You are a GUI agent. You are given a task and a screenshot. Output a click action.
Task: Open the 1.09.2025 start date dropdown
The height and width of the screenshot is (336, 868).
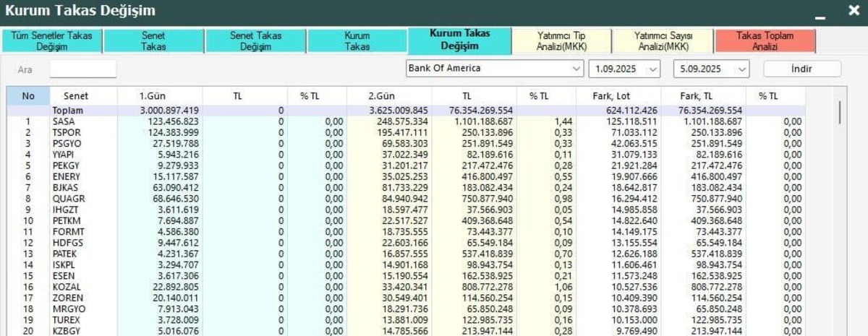[626, 69]
